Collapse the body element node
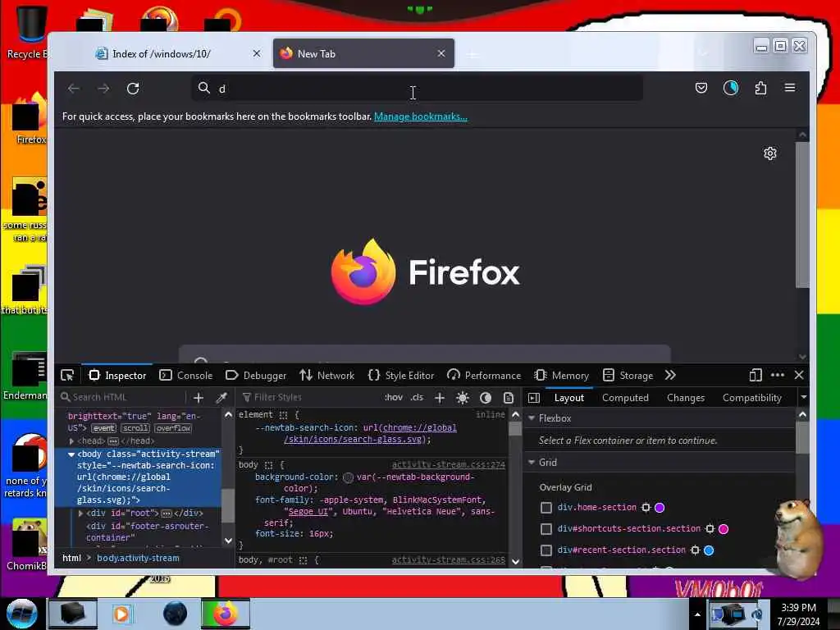 pos(71,454)
